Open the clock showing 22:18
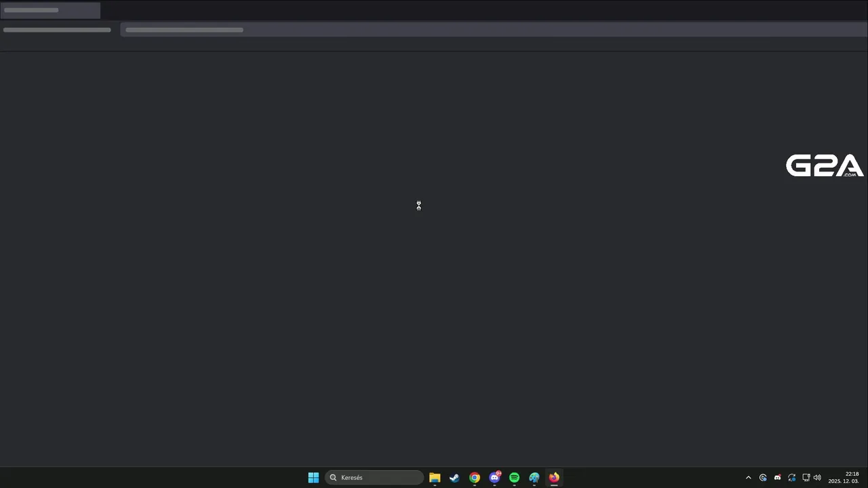Image resolution: width=868 pixels, height=488 pixels. (844, 478)
